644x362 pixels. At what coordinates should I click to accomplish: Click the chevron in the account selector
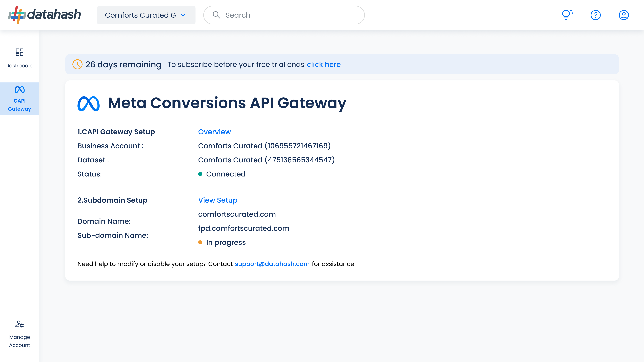pos(183,15)
